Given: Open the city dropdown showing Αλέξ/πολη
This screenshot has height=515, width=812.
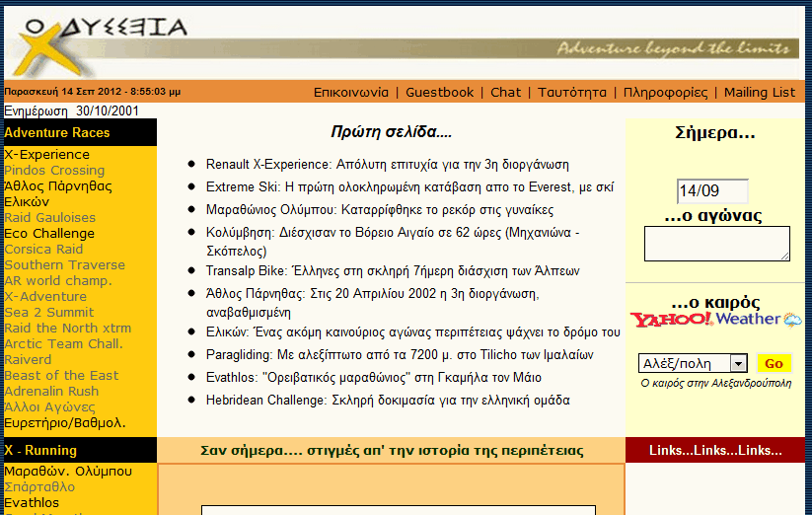Looking at the screenshot, I should [x=693, y=363].
